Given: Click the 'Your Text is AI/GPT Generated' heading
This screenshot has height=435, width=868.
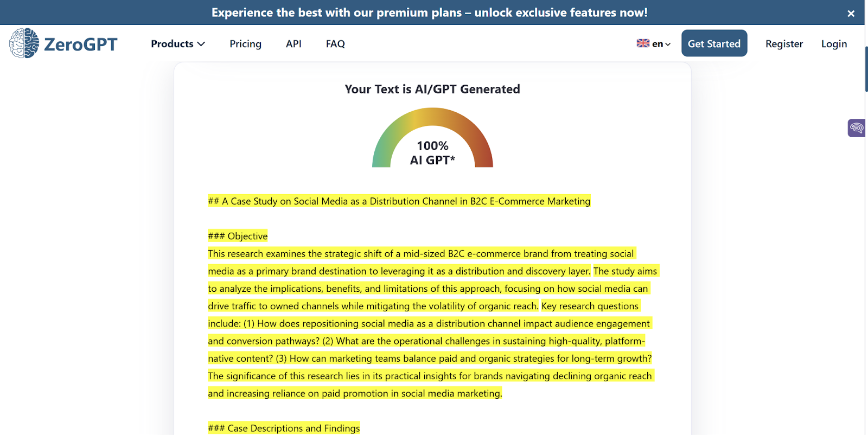Looking at the screenshot, I should [x=432, y=89].
